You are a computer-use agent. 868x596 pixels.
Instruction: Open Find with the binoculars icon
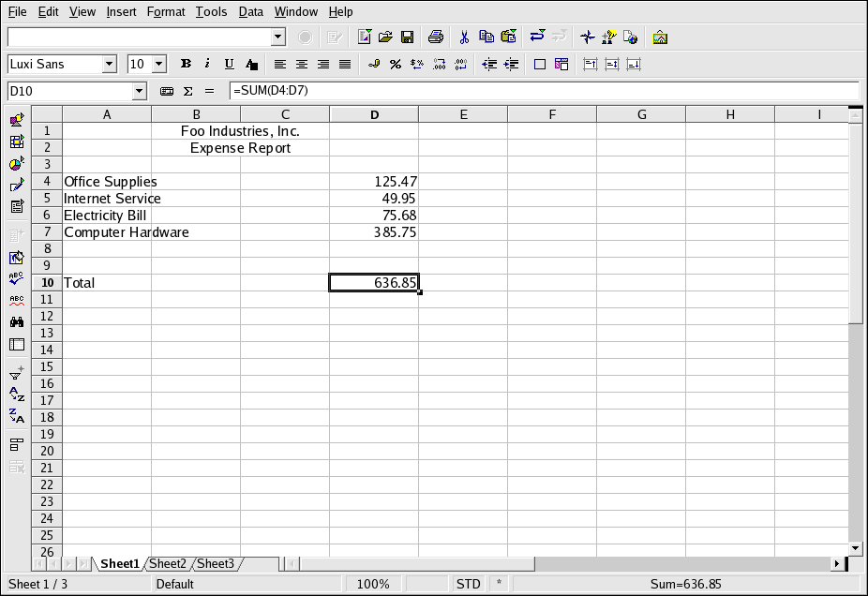17,321
